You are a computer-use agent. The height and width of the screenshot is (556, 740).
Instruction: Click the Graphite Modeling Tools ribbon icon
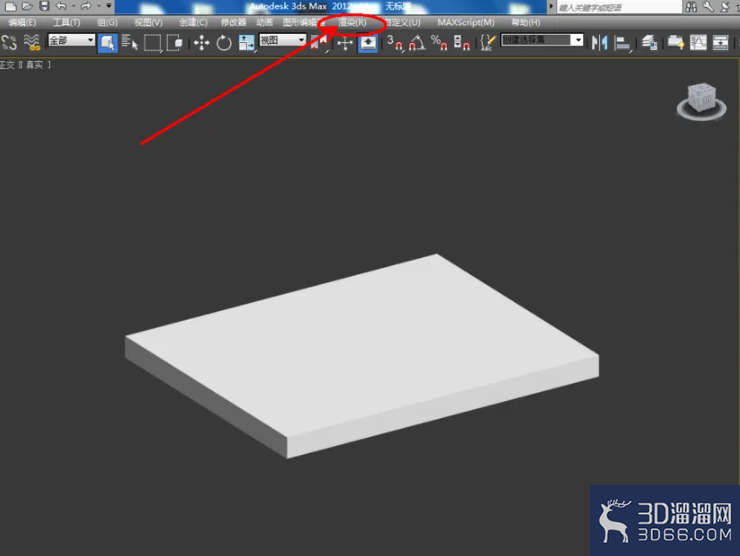point(676,43)
